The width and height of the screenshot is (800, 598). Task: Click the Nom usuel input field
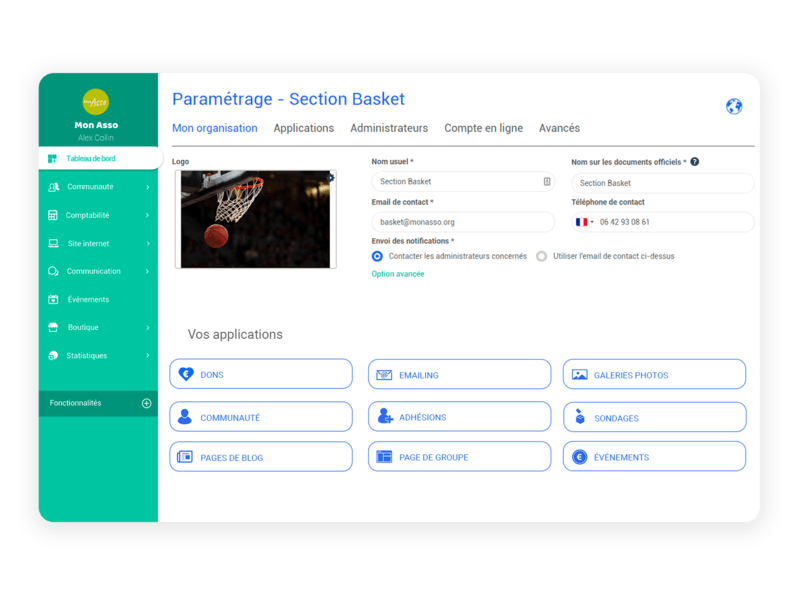point(463,182)
